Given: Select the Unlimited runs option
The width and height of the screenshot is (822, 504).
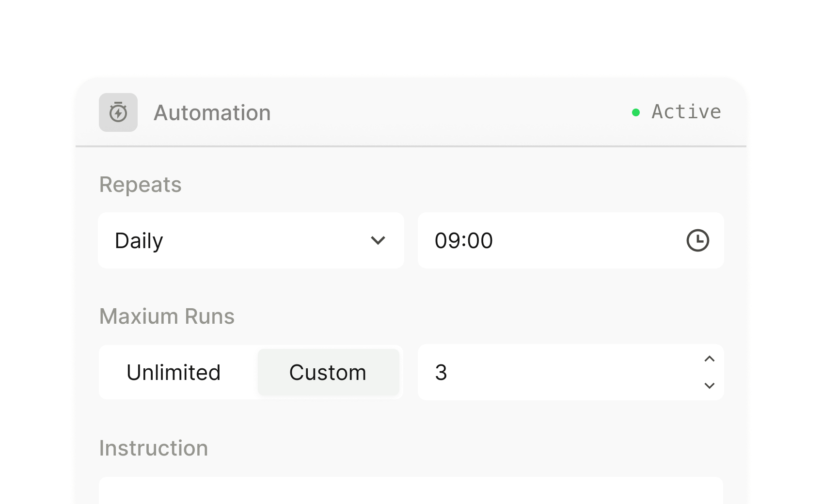Looking at the screenshot, I should pyautogui.click(x=174, y=372).
